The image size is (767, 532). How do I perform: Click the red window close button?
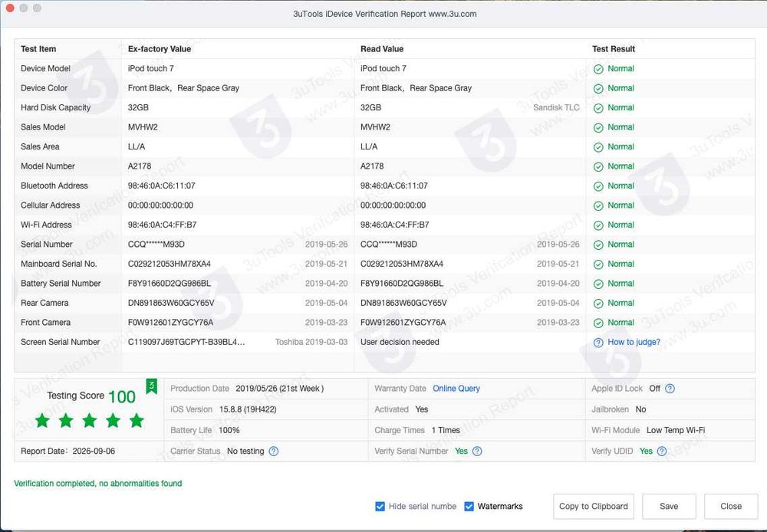(9, 8)
